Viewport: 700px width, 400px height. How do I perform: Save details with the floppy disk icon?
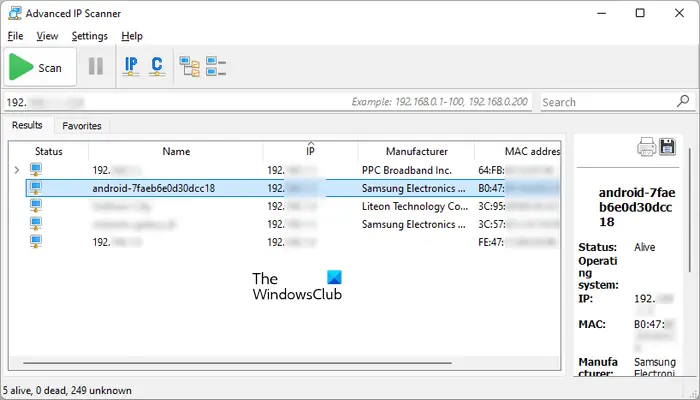pos(667,147)
